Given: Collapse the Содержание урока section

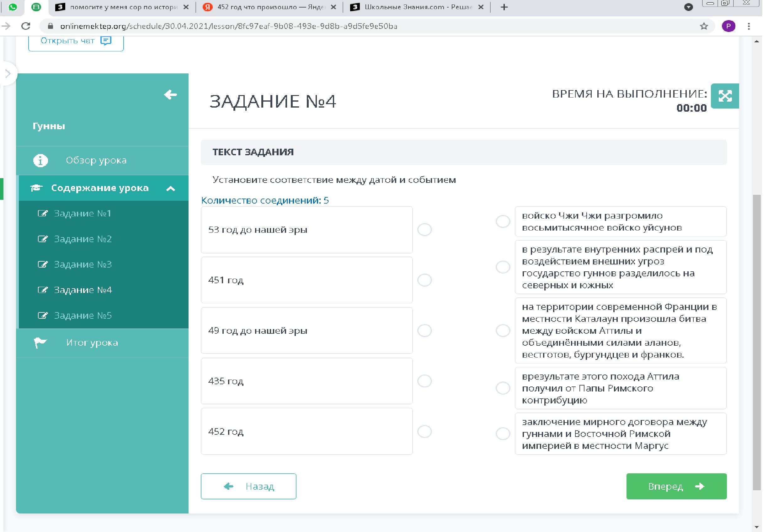Looking at the screenshot, I should (170, 189).
